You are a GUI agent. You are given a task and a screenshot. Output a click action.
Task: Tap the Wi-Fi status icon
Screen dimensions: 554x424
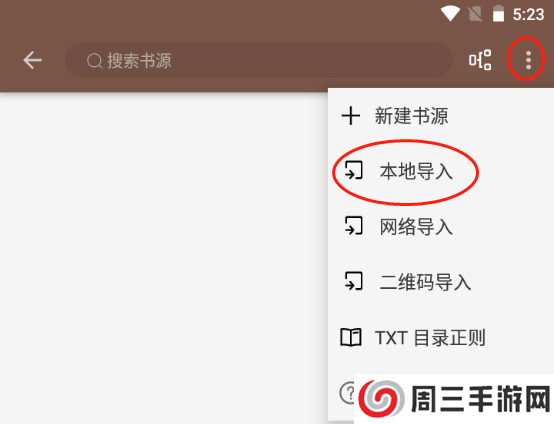[x=450, y=14]
